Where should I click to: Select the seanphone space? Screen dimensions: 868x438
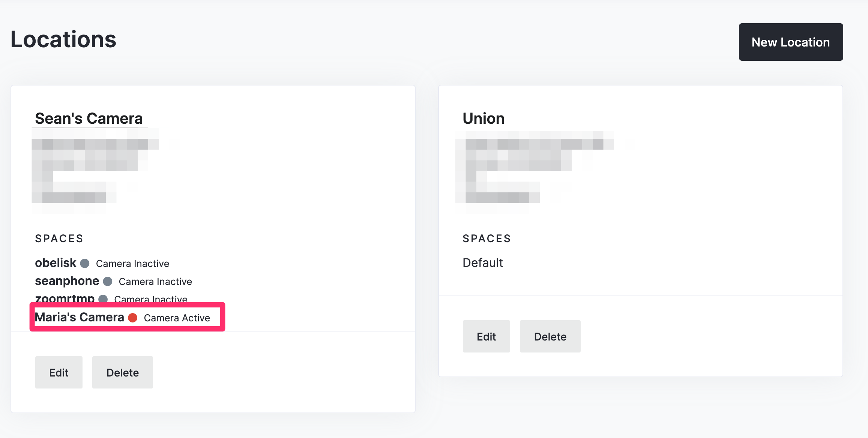pos(67,281)
